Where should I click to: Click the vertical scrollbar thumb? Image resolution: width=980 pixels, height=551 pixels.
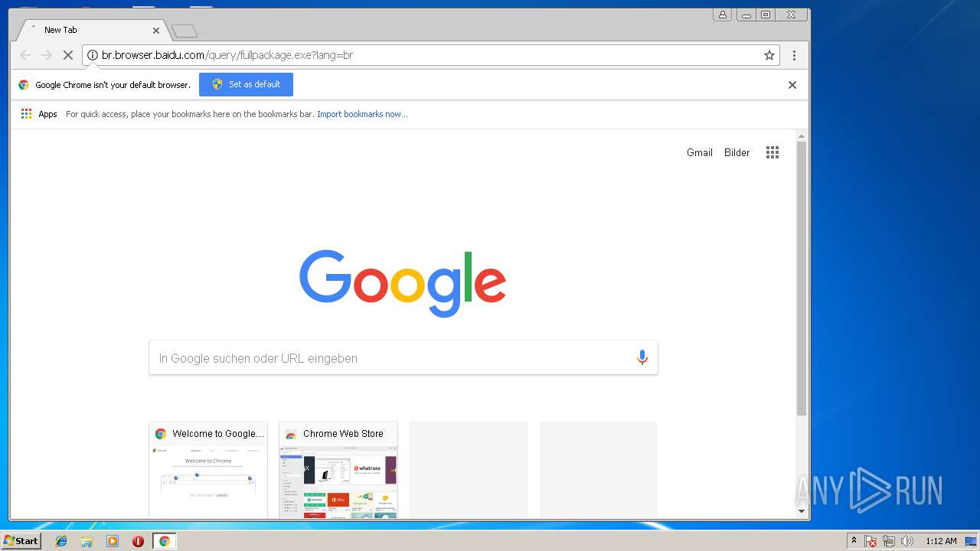pos(802,279)
